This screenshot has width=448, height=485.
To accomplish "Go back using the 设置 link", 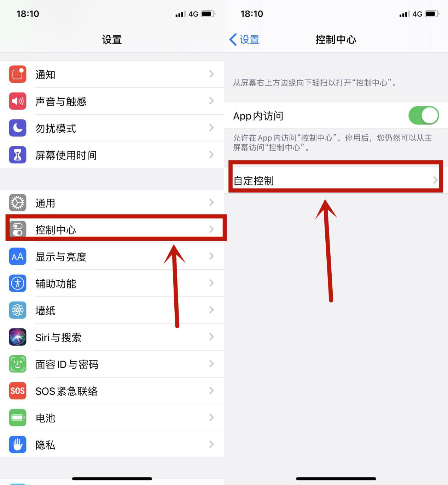I will (249, 40).
